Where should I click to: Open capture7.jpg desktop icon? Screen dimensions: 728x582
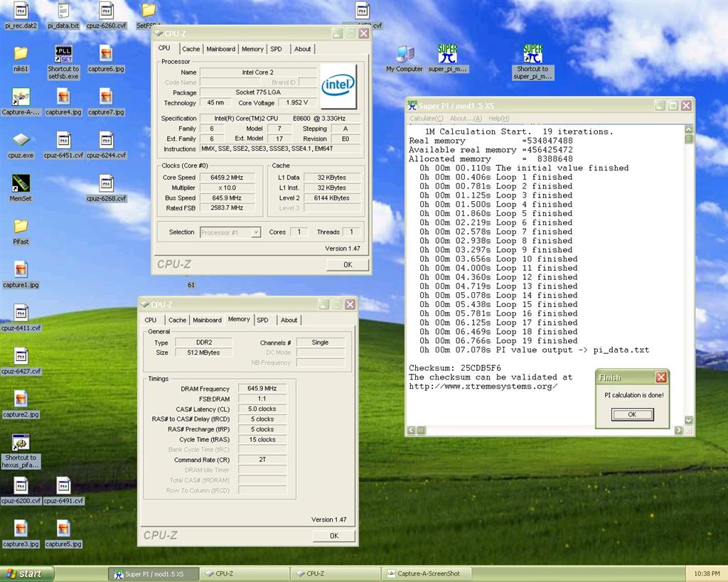107,102
